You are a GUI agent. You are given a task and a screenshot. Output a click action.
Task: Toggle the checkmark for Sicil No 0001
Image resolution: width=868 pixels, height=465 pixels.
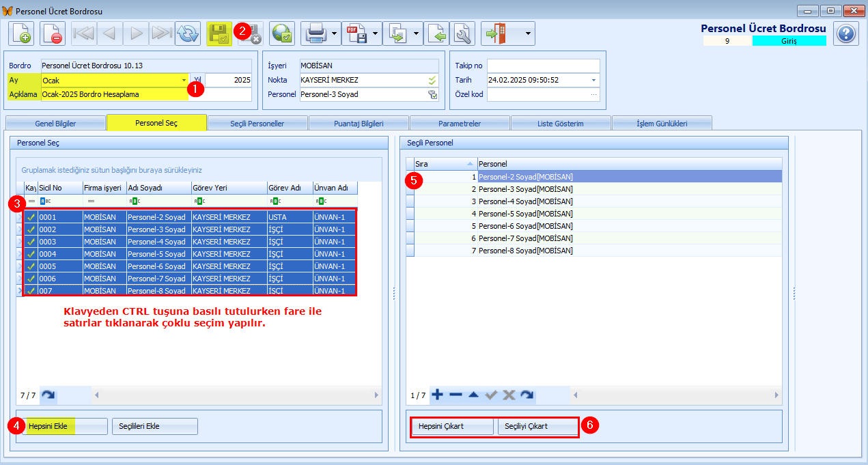pyautogui.click(x=31, y=217)
